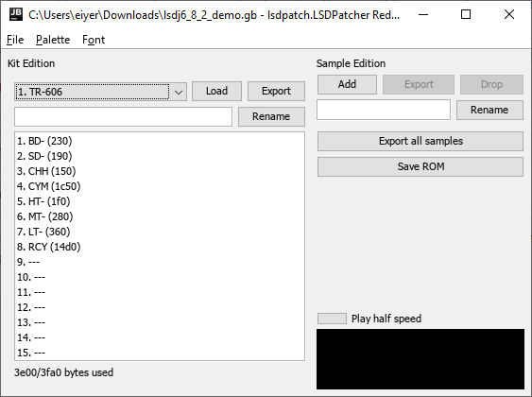Expand the kit selector dropdown arrow
This screenshot has width=532, height=397.
[x=179, y=92]
